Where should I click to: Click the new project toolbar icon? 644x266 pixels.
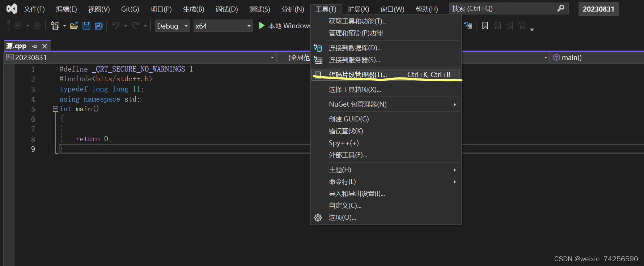[x=55, y=26]
